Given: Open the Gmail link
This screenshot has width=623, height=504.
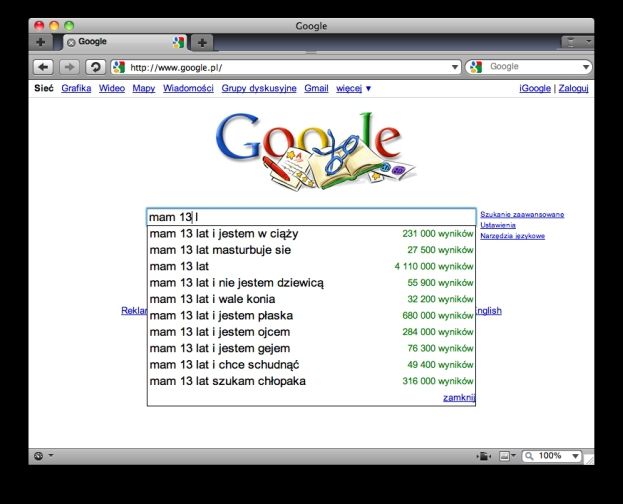Looking at the screenshot, I should pyautogui.click(x=316, y=88).
